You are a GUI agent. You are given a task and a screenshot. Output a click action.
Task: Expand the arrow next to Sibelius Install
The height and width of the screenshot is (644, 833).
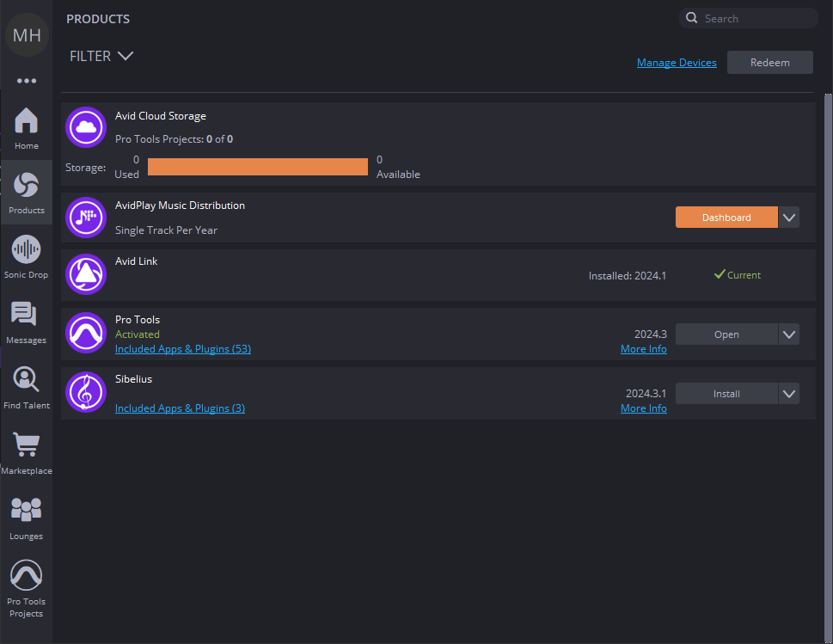789,394
